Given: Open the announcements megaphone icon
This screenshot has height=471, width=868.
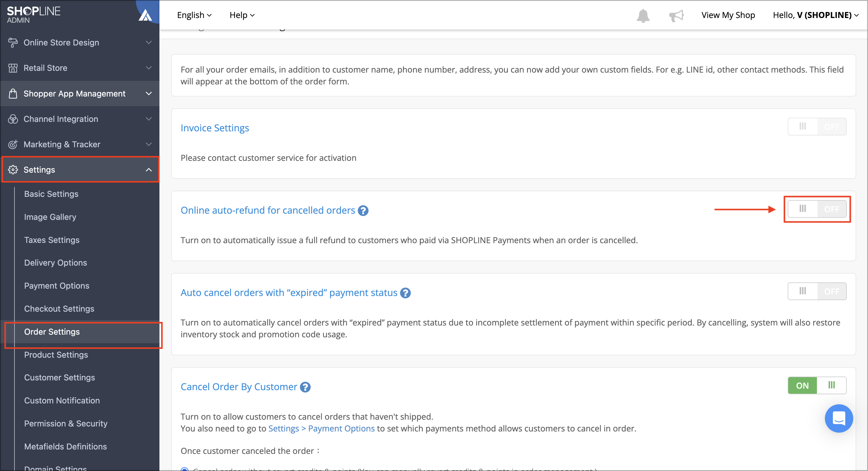Looking at the screenshot, I should click(676, 16).
